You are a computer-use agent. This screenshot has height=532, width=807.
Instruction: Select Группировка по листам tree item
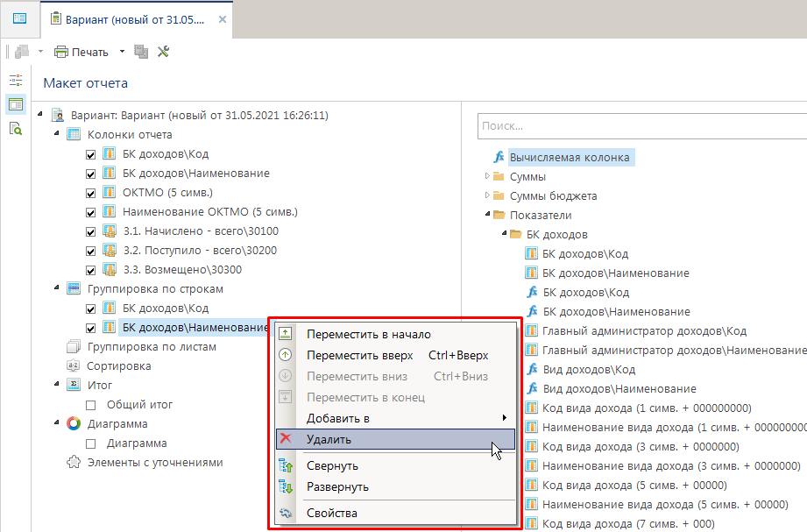pyautogui.click(x=152, y=347)
